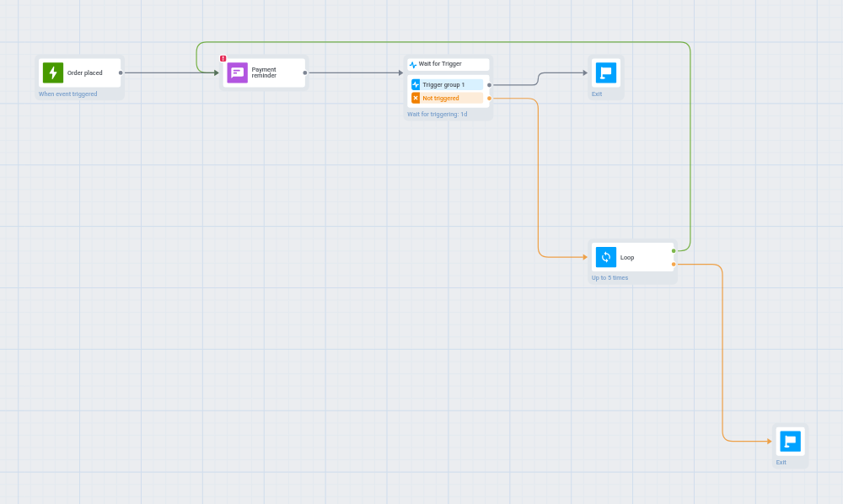Click the 'When event triggered' caption
The image size is (843, 504).
(x=67, y=94)
